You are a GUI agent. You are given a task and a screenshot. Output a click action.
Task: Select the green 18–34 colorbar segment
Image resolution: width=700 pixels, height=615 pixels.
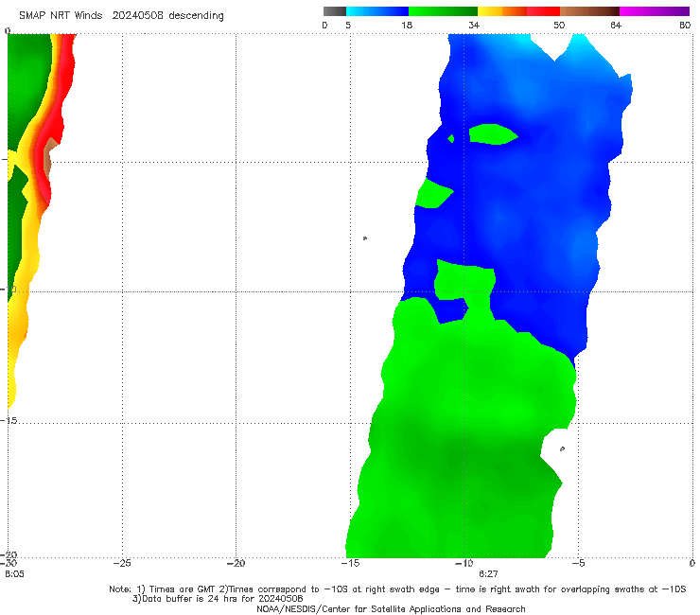point(443,11)
